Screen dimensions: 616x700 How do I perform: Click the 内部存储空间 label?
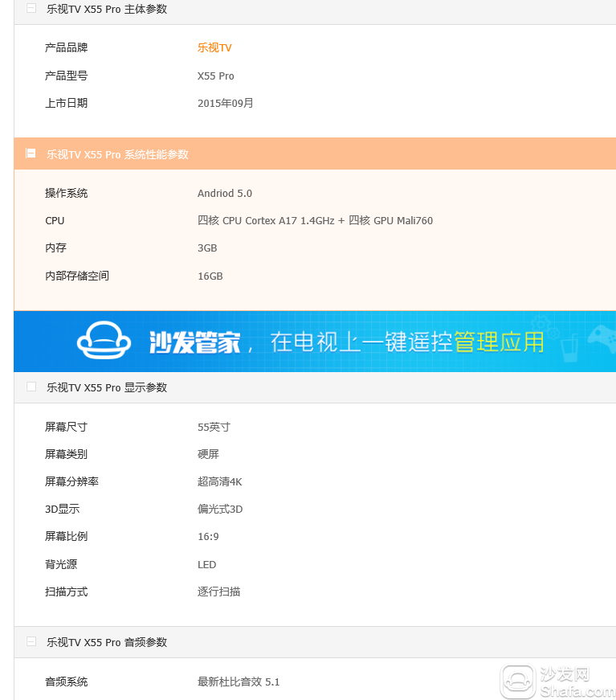[x=77, y=276]
